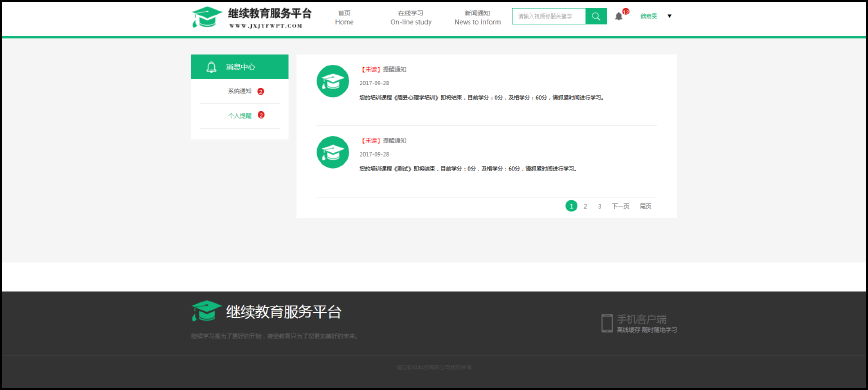868x390 pixels.
Task: Click the date of the first message
Action: pyautogui.click(x=374, y=83)
